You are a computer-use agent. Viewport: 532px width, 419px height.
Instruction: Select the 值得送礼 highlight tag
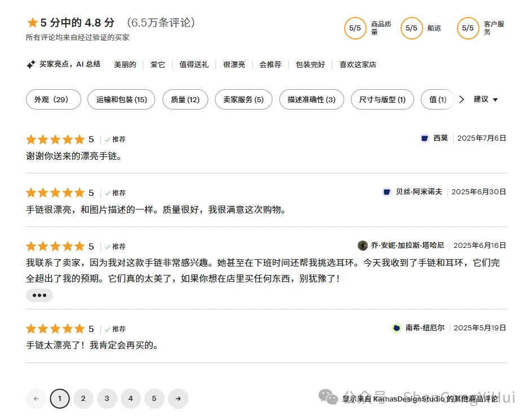click(194, 64)
